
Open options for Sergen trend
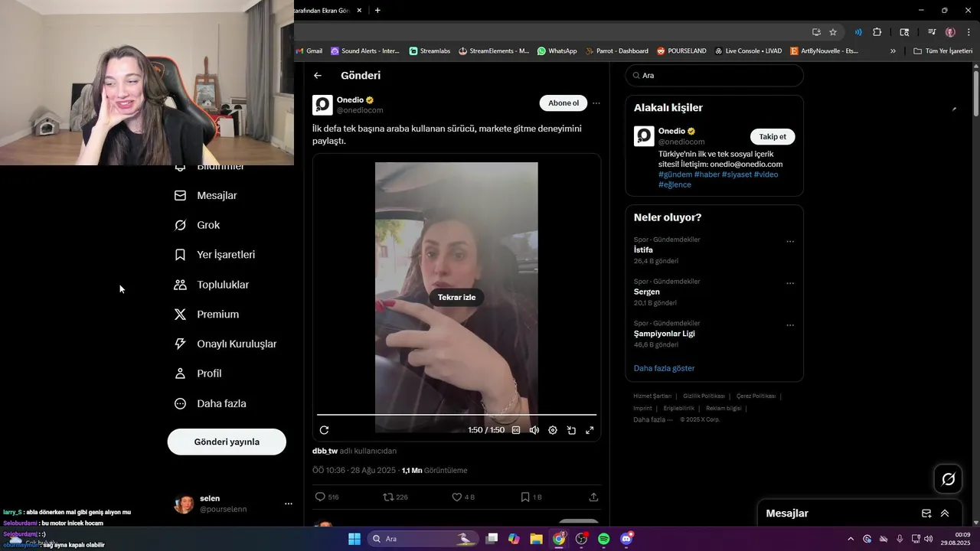point(790,283)
